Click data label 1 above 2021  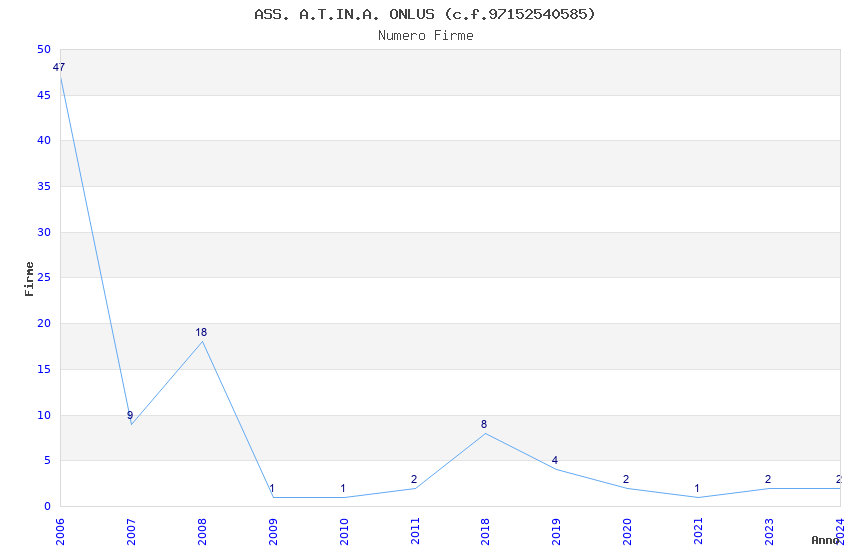697,488
